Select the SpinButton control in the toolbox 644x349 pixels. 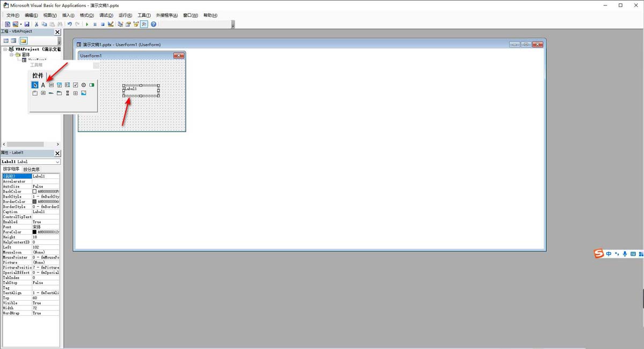click(x=76, y=93)
